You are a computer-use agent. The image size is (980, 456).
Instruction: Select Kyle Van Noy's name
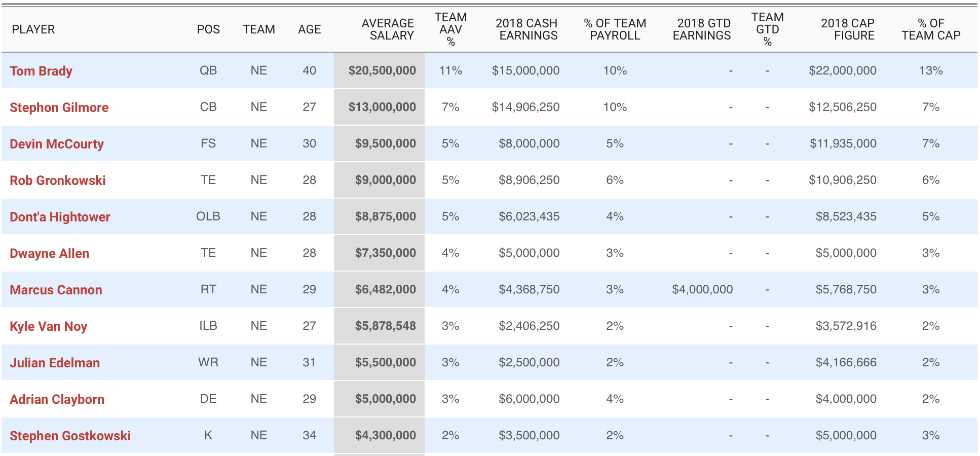click(x=49, y=326)
